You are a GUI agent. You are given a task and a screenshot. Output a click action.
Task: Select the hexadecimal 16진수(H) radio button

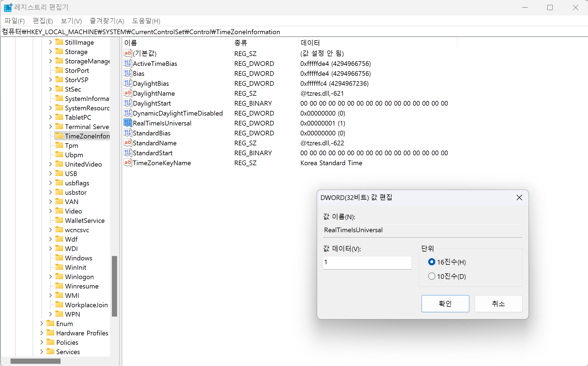pos(431,262)
